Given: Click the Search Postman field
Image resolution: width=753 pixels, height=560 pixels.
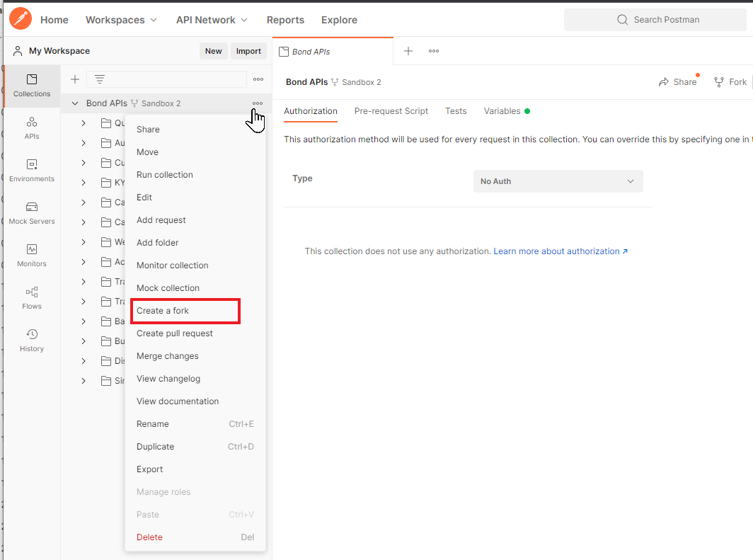Looking at the screenshot, I should (655, 20).
